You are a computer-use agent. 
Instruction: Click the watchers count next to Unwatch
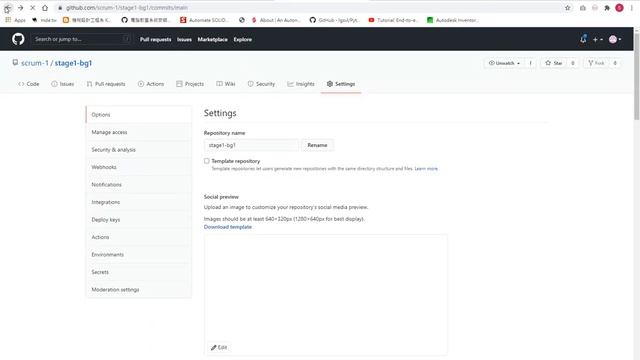pyautogui.click(x=530, y=63)
